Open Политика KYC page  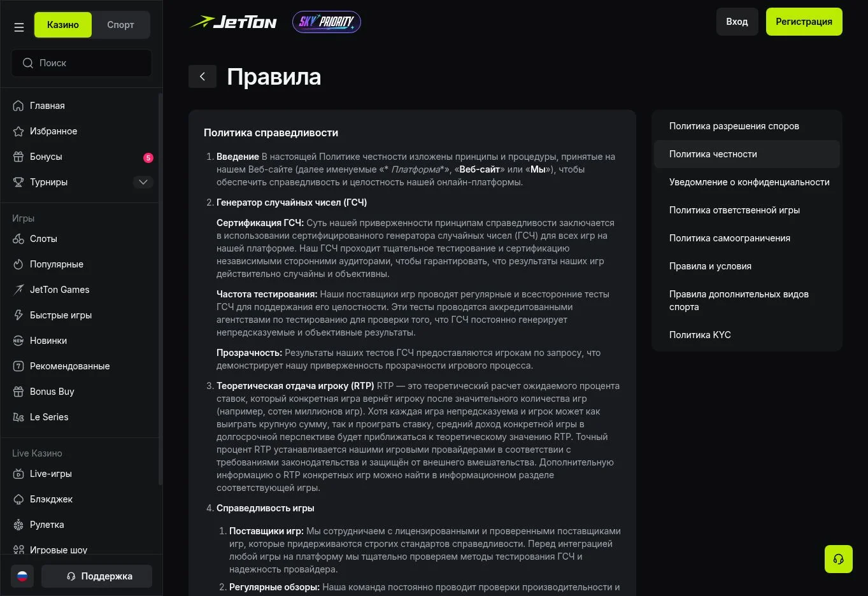746,335
